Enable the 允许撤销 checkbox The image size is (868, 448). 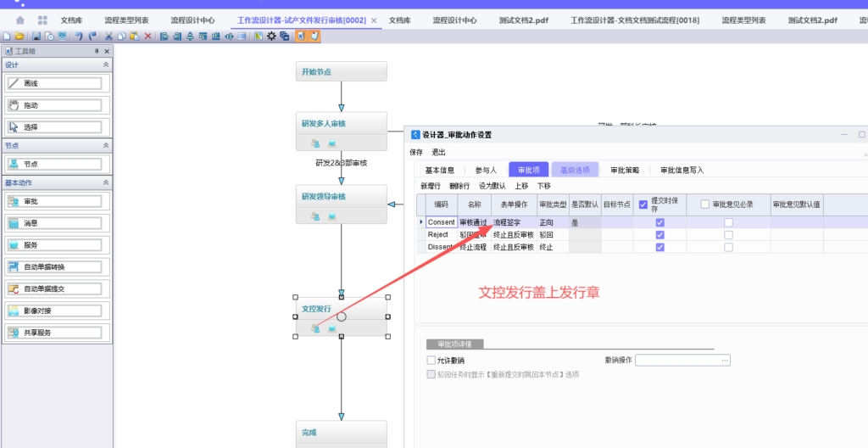431,361
